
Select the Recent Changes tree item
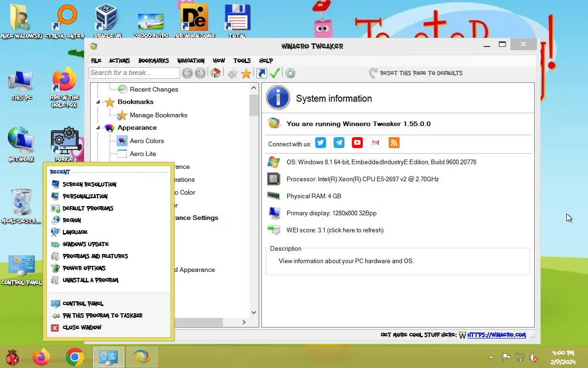point(154,89)
